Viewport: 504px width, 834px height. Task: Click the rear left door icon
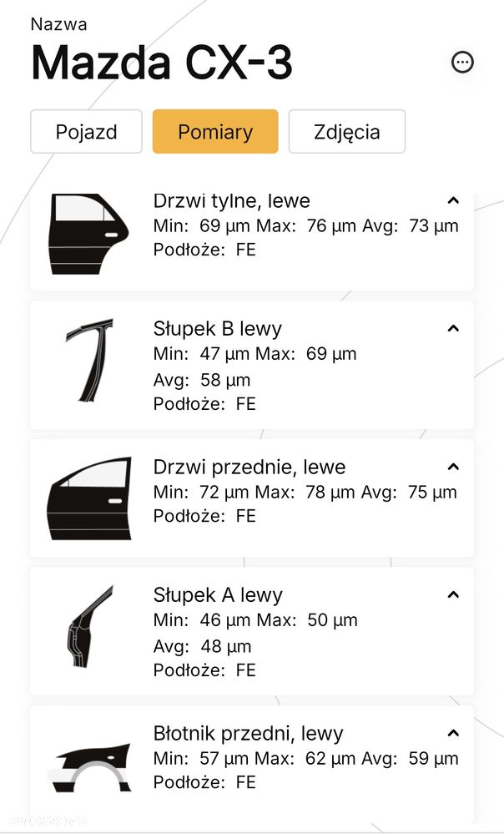tap(88, 234)
